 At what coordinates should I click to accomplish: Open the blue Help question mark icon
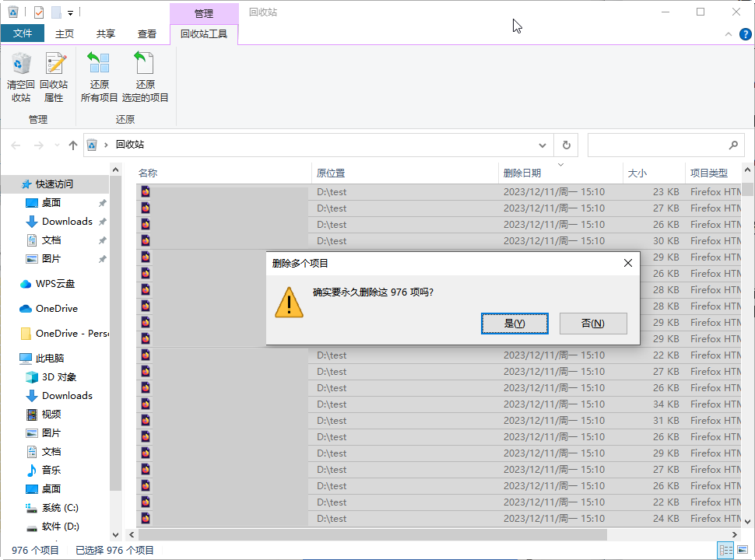pyautogui.click(x=746, y=34)
